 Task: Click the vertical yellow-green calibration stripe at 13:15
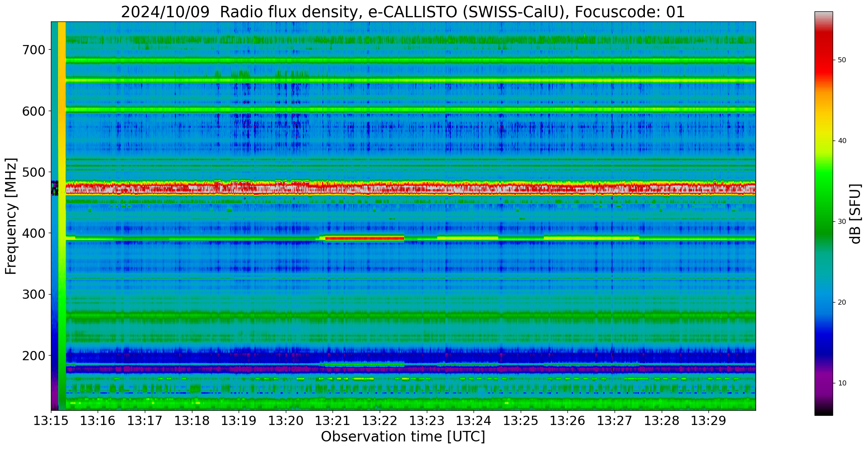(x=62, y=216)
